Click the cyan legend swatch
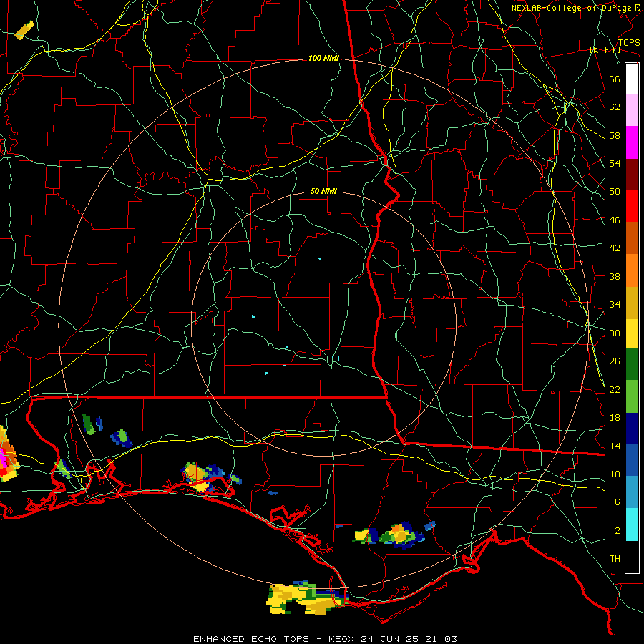The image size is (644, 644). [x=632, y=525]
